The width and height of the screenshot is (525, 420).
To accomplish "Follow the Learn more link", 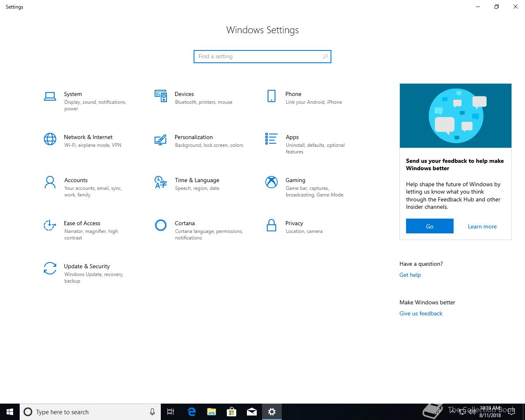I will pyautogui.click(x=482, y=226).
